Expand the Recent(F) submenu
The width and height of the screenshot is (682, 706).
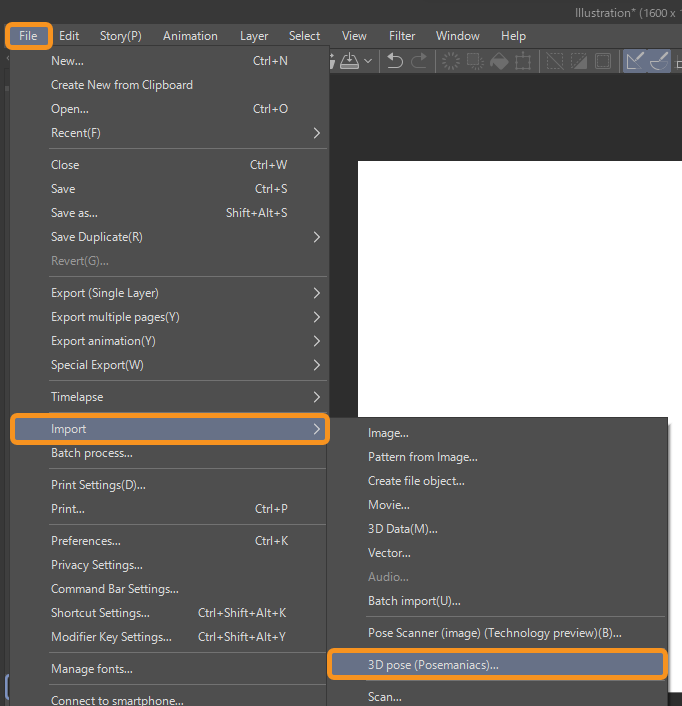tap(169, 133)
